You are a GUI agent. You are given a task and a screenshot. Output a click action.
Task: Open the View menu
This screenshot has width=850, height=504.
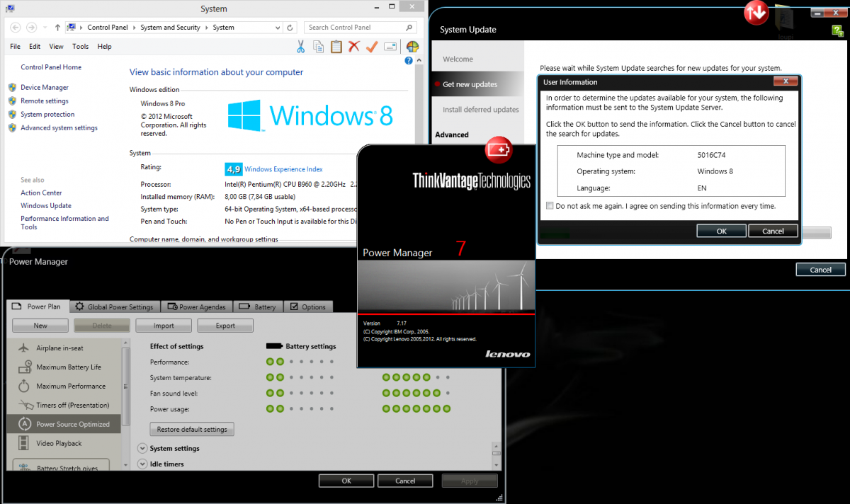(56, 47)
